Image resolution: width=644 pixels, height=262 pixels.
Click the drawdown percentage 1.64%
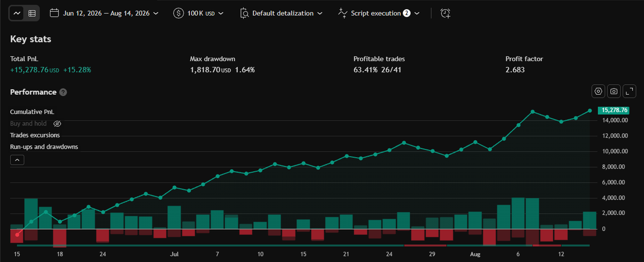click(x=245, y=70)
